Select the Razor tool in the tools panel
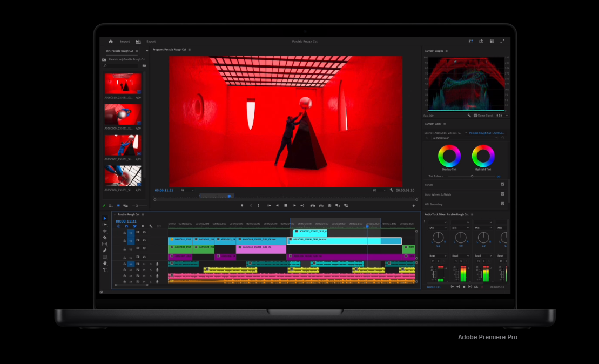This screenshot has width=599, height=364. pyautogui.click(x=105, y=238)
